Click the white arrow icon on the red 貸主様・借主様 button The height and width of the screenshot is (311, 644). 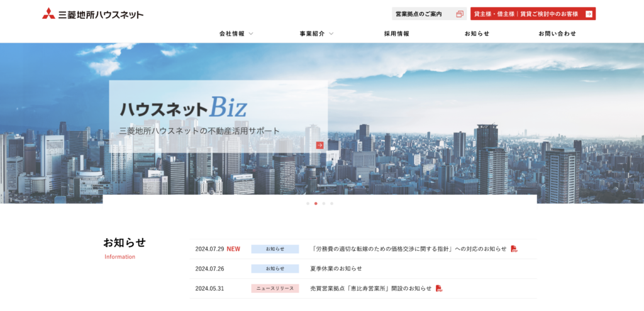pos(589,14)
